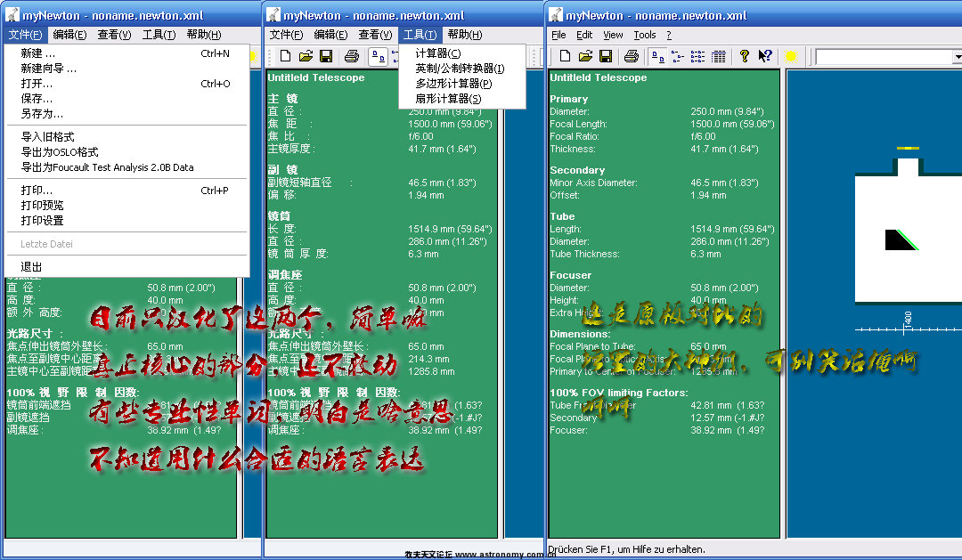
Task: Choose 打印... from file menu
Action: (126, 191)
